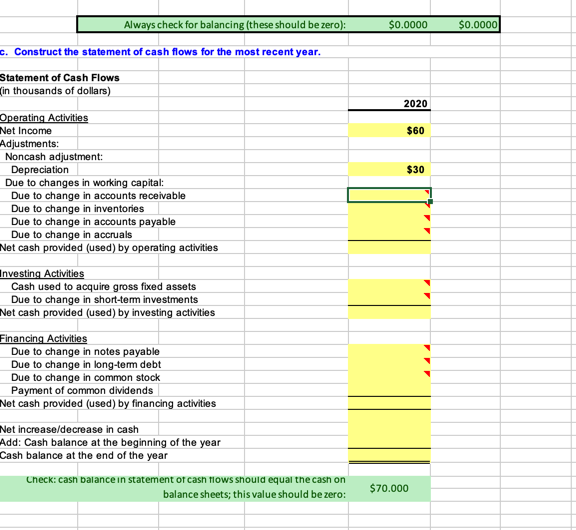Click 'Net increase/decrease in cash' label
This screenshot has width=576, height=530.
tap(69, 429)
